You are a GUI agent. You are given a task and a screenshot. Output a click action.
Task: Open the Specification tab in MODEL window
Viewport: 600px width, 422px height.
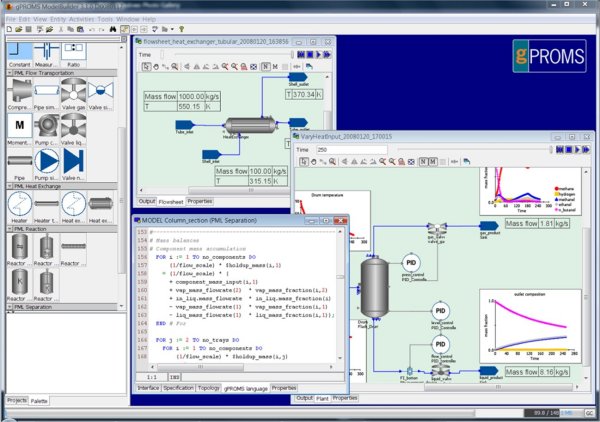pos(178,388)
